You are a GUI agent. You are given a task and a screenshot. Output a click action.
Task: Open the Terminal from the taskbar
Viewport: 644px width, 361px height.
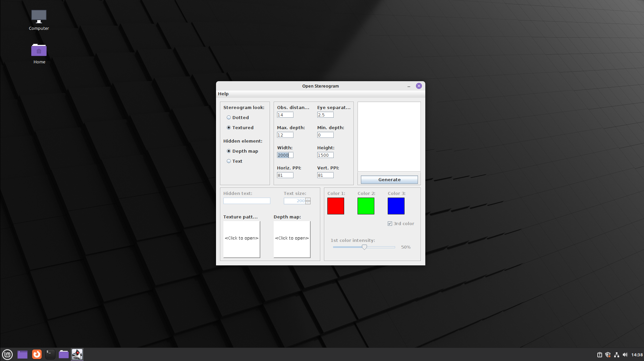[50, 354]
